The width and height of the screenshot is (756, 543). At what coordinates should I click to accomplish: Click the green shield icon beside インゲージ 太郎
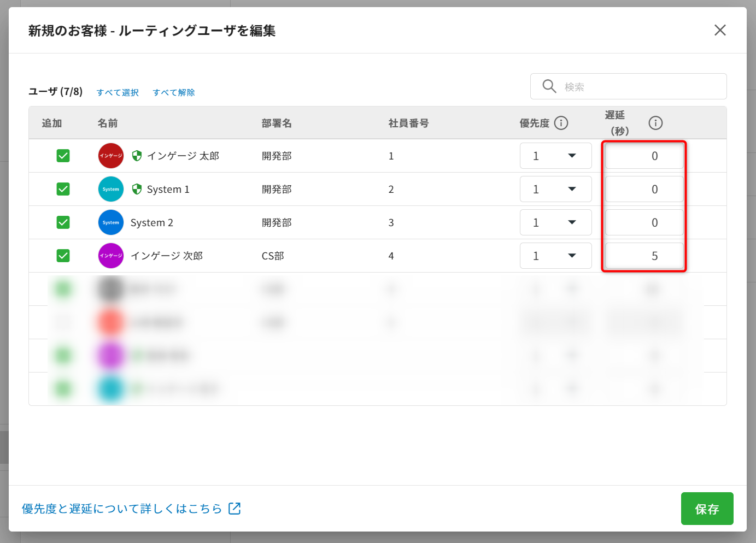137,156
